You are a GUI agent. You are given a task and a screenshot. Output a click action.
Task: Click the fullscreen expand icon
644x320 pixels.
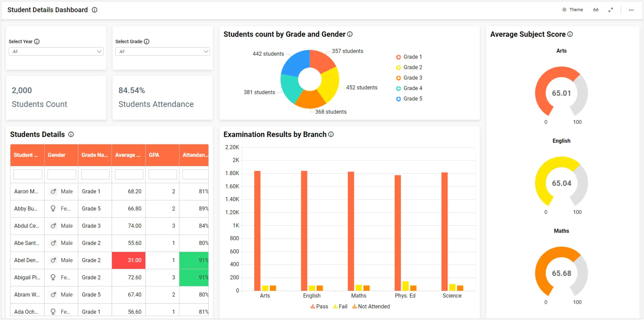tap(611, 10)
